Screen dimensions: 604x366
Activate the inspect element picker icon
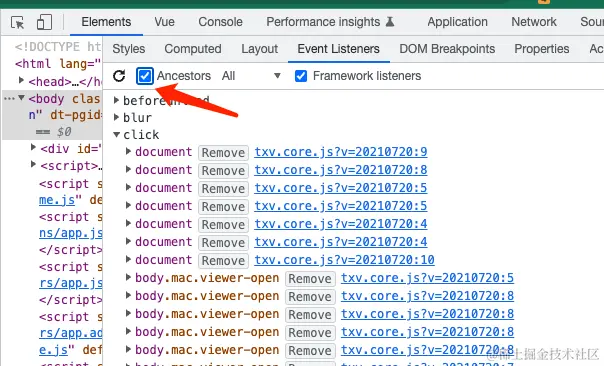click(17, 22)
